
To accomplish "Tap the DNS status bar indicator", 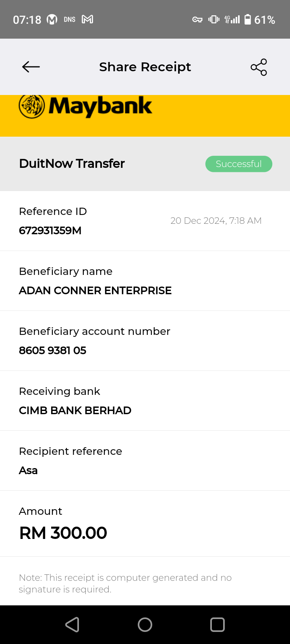I will tap(70, 19).
